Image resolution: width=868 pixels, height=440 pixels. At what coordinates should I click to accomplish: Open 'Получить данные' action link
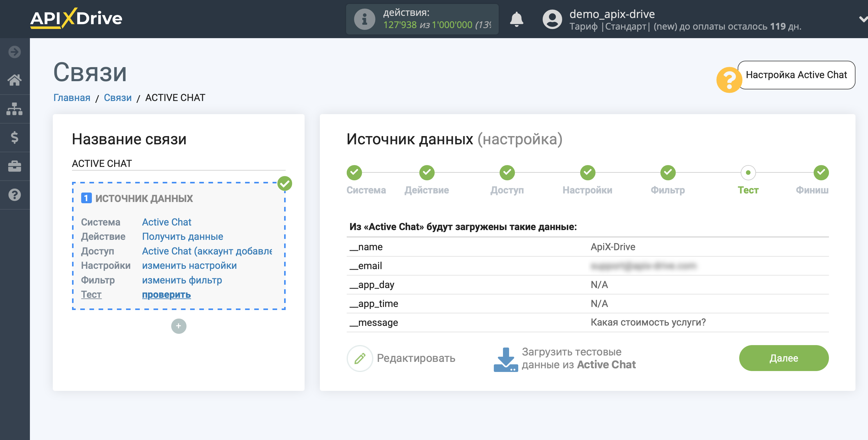[182, 236]
